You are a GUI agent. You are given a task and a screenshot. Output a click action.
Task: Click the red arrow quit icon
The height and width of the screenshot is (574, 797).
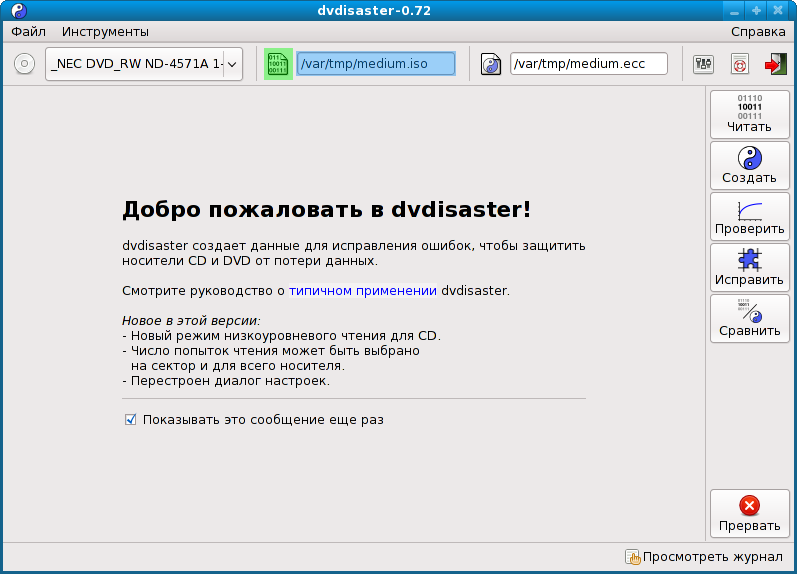[x=775, y=64]
